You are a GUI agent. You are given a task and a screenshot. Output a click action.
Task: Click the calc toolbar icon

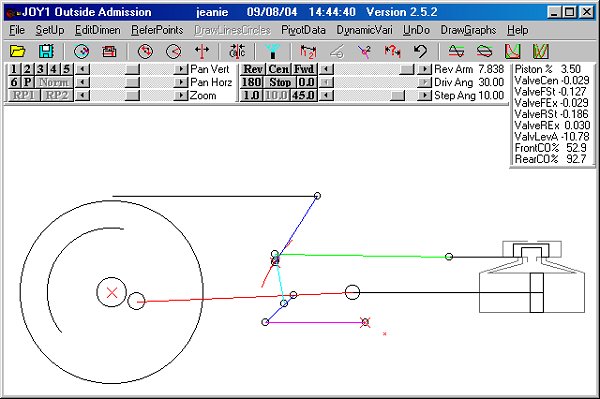pyautogui.click(x=237, y=51)
